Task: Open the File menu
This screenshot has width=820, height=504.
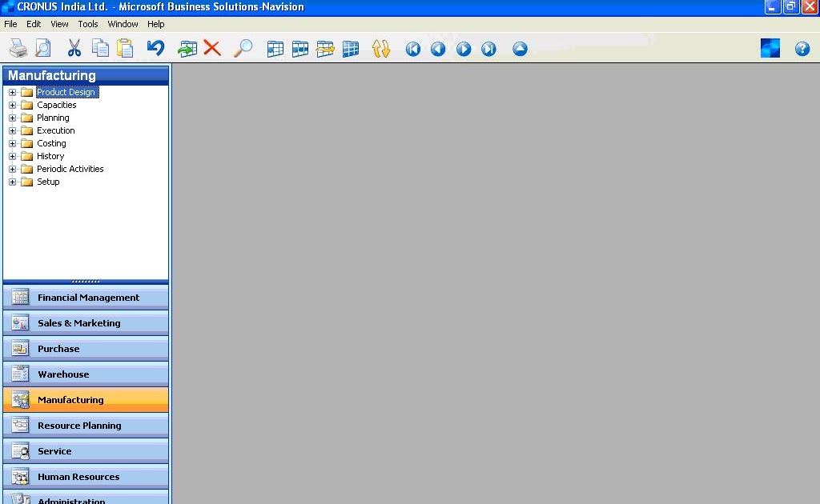Action: (10, 24)
